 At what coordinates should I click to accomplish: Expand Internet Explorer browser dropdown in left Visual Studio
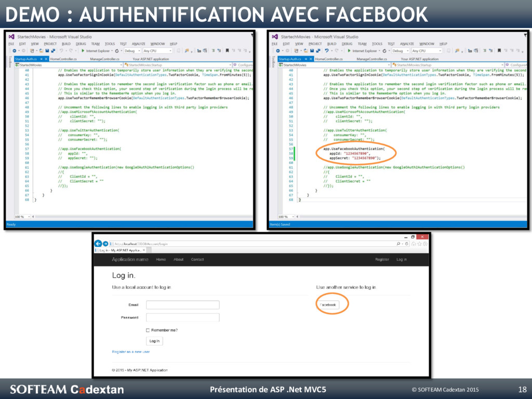pos(112,51)
